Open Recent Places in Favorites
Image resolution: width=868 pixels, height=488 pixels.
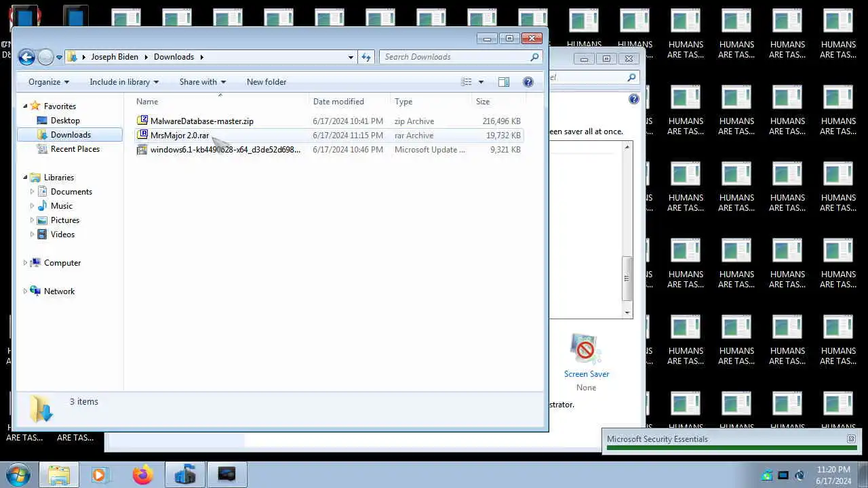(x=75, y=149)
